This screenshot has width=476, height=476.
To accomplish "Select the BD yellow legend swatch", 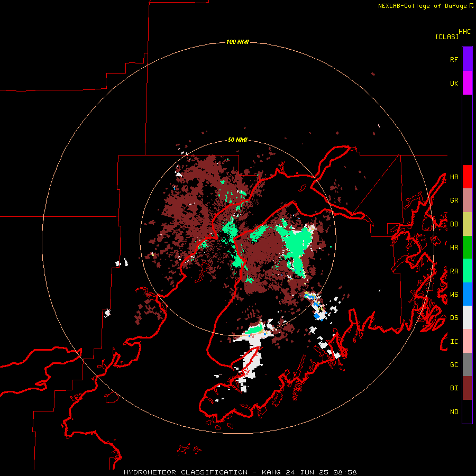I will (x=467, y=224).
